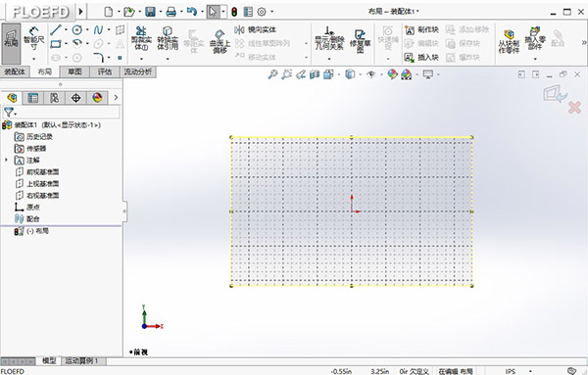This screenshot has height=375, width=588.
Task: Expand the manager tabs chevron
Action: 116,98
